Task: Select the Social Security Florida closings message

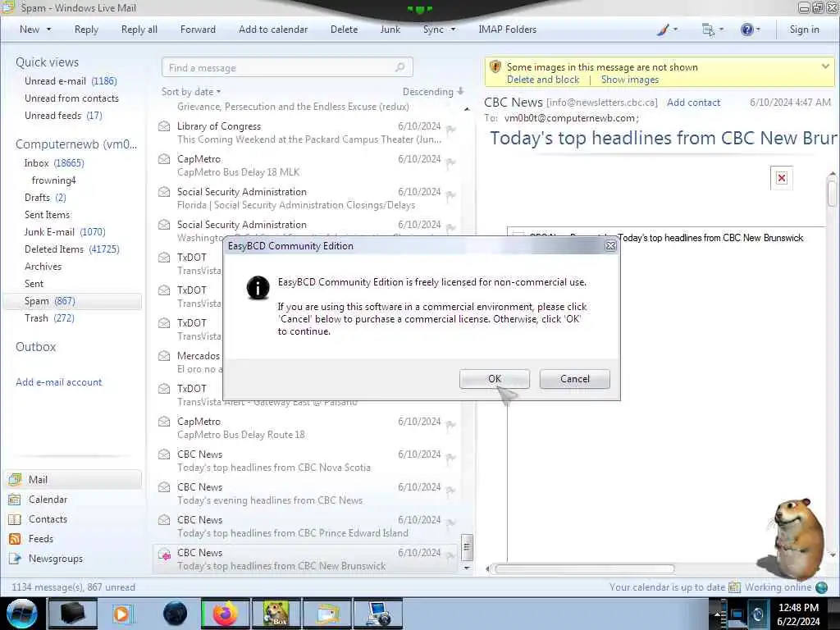Action: click(x=306, y=199)
